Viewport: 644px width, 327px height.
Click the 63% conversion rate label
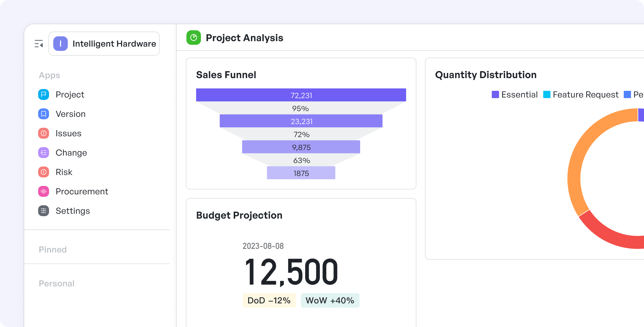pos(301,160)
